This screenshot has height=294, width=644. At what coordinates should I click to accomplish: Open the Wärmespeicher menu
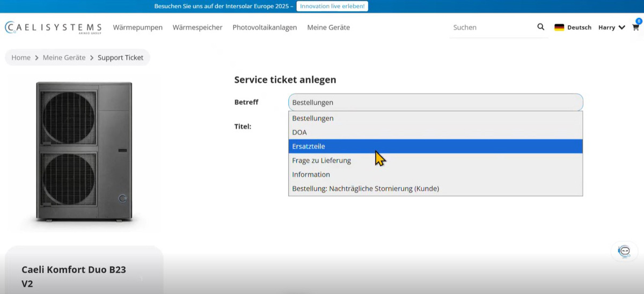pyautogui.click(x=197, y=27)
